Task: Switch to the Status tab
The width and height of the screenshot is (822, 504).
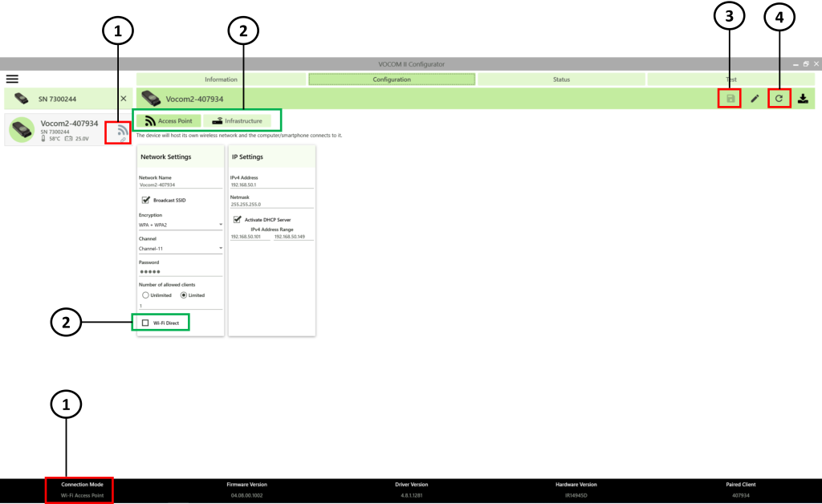Action: (x=561, y=79)
